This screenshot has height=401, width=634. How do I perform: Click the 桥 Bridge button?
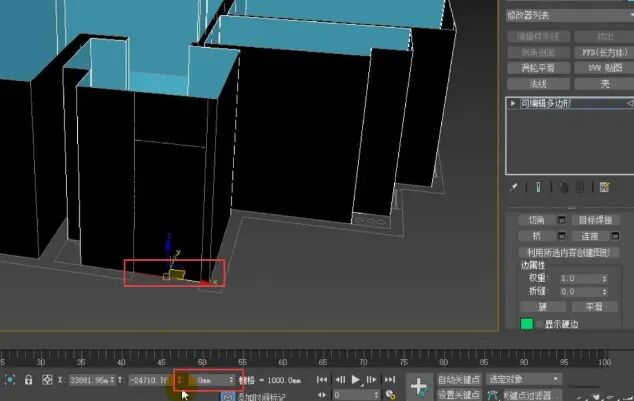(x=537, y=236)
